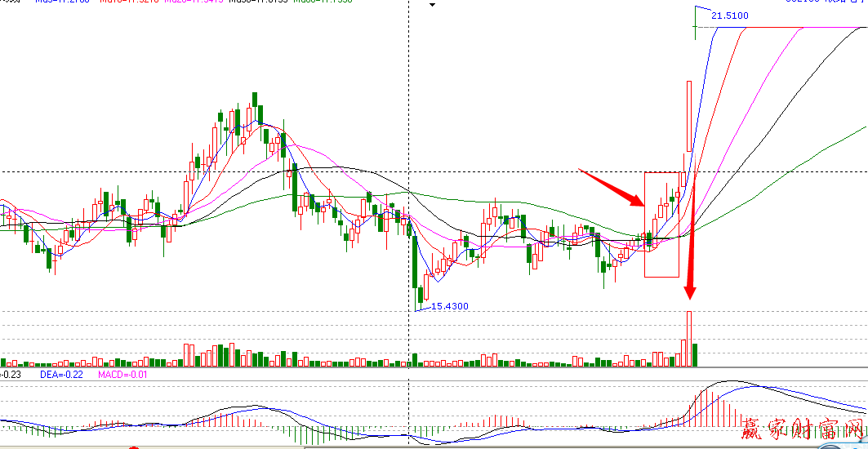Viewport: 868px width, 449px height.
Task: Click the tallest red volume bar
Action: point(689,339)
